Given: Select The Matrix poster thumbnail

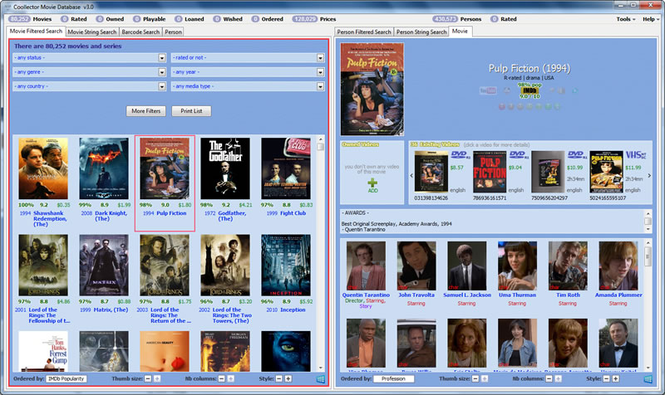Looking at the screenshot, I should (104, 265).
